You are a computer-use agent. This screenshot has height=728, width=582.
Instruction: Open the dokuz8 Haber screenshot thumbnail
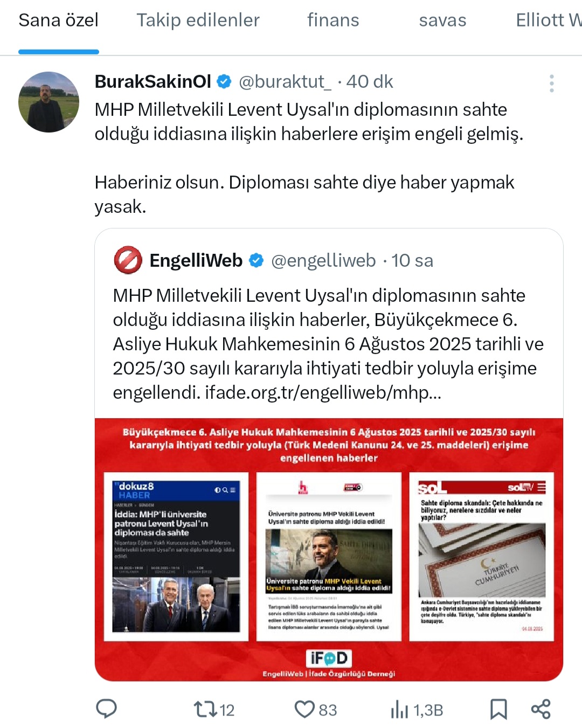pos(176,557)
